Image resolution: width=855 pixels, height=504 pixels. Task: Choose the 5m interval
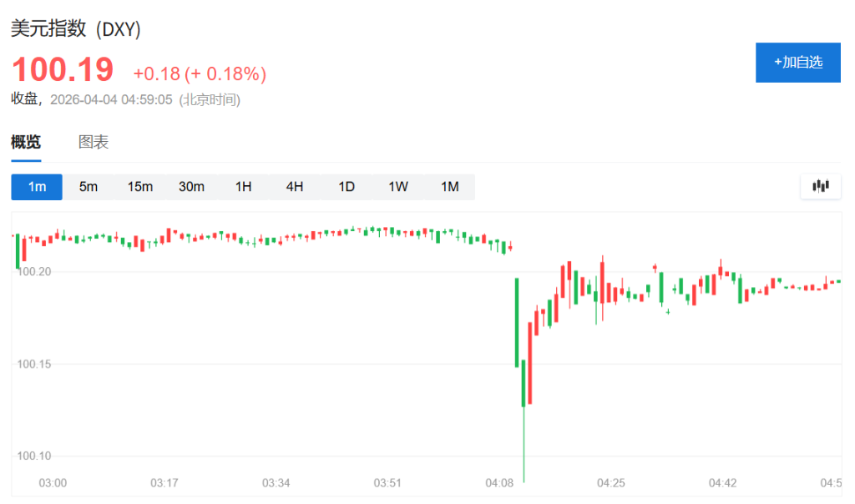click(89, 187)
